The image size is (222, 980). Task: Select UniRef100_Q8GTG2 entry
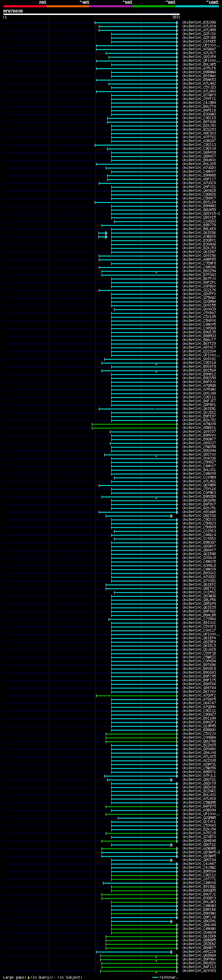(199, 844)
